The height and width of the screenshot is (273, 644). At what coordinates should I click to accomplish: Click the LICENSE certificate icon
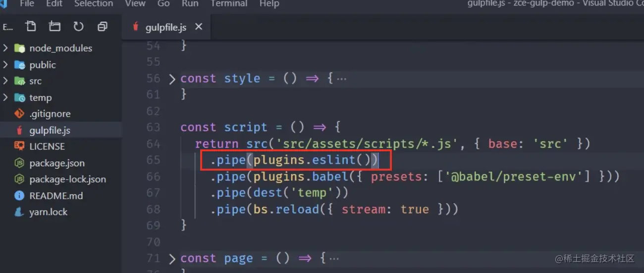tap(20, 146)
